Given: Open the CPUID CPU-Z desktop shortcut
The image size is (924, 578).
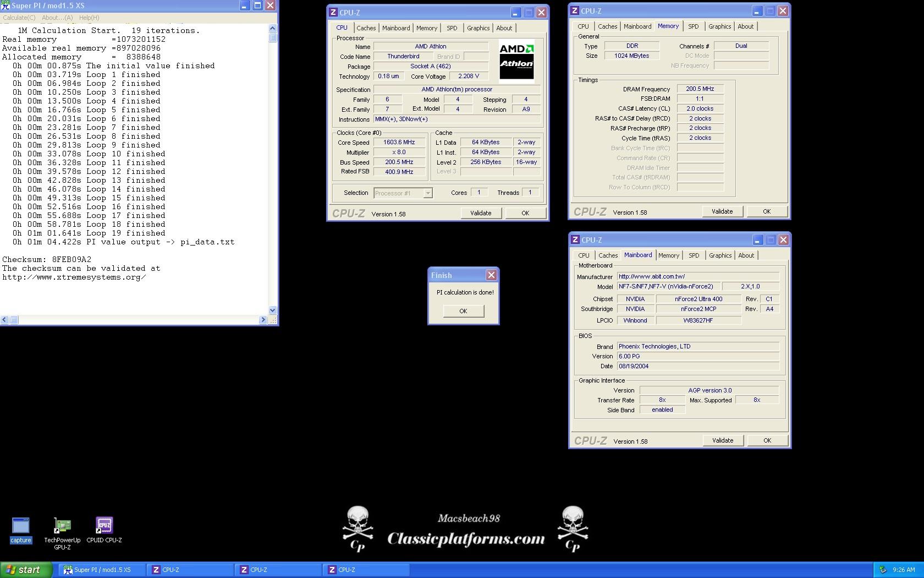Looking at the screenshot, I should point(104,530).
